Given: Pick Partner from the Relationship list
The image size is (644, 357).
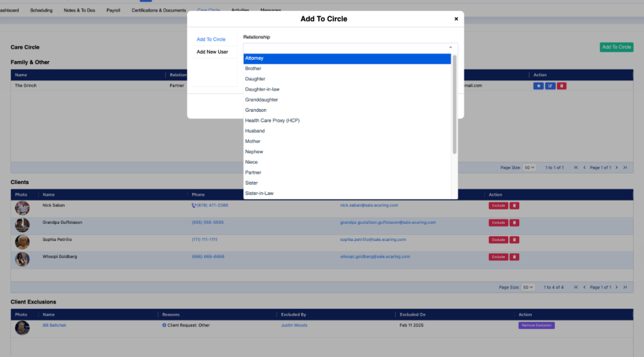Looking at the screenshot, I should [347, 173].
